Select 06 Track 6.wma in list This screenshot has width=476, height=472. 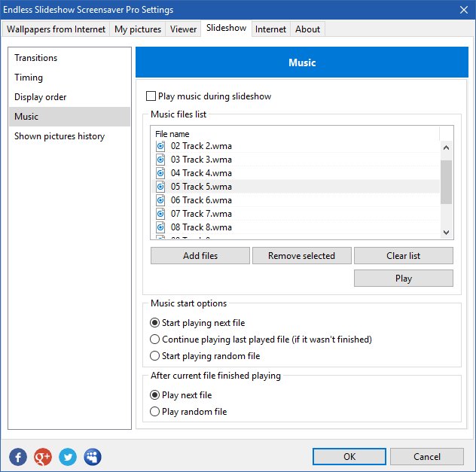[295, 200]
